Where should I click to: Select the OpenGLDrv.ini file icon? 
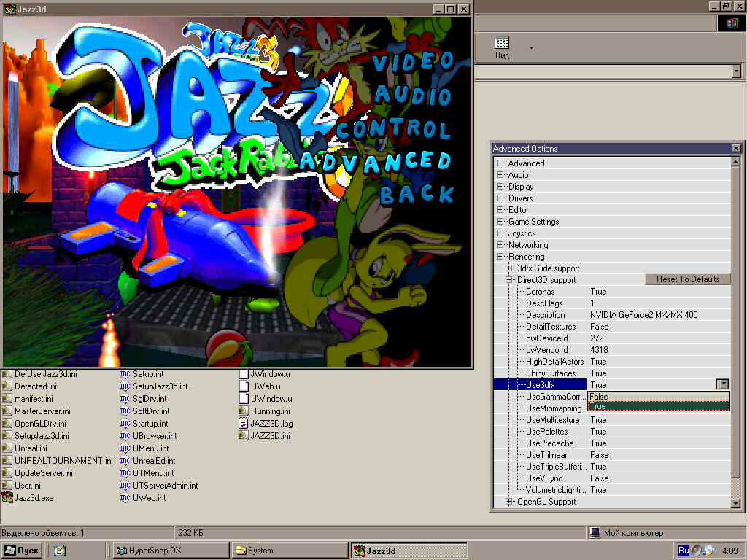pos(7,424)
